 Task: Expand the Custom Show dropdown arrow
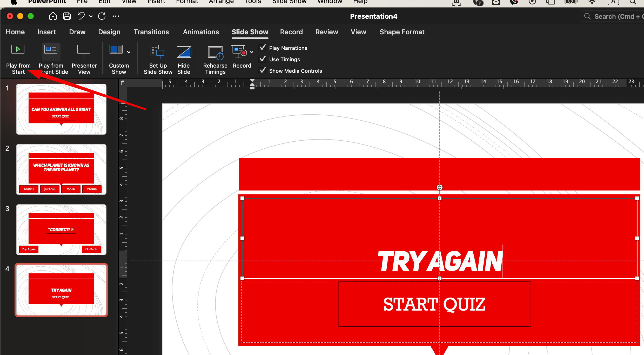click(x=129, y=52)
